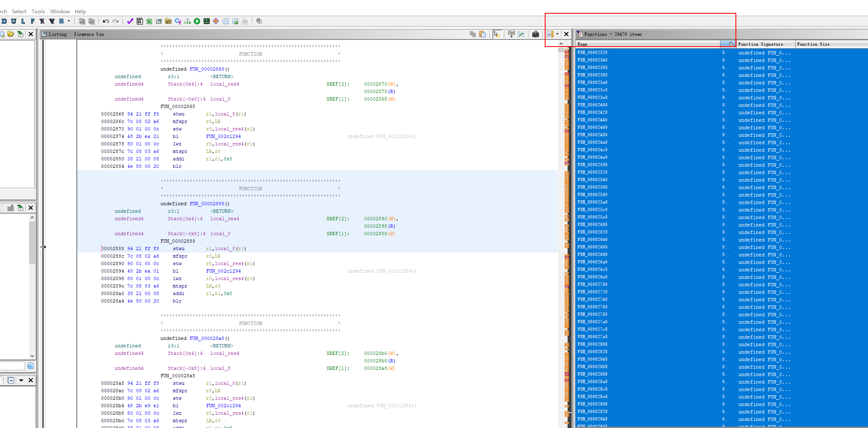Click the Copy icon in Listing header
The image size is (868, 428).
473,34
